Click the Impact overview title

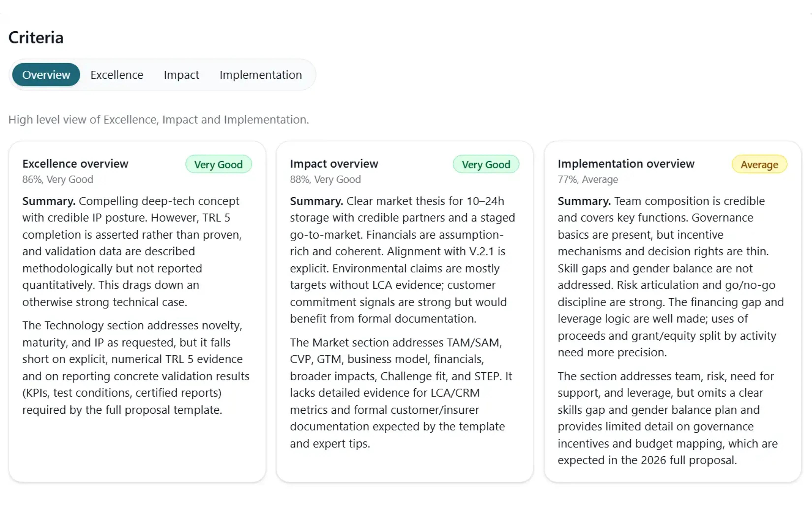click(334, 164)
